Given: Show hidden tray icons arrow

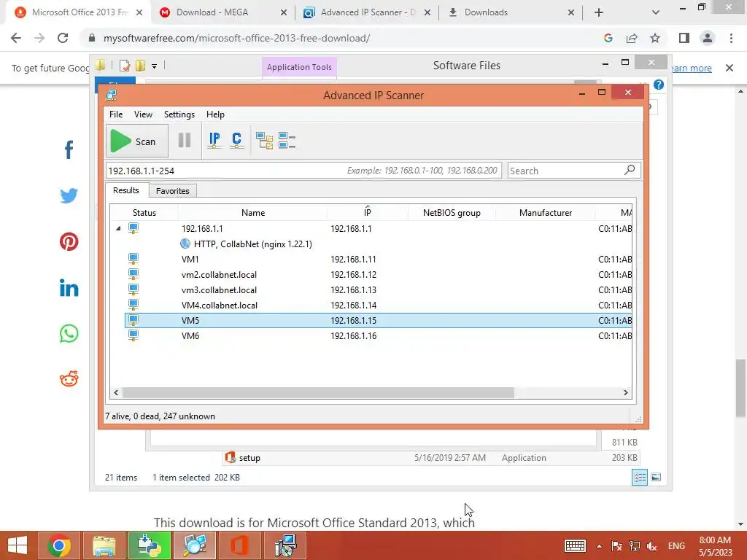Looking at the screenshot, I should point(599,546).
